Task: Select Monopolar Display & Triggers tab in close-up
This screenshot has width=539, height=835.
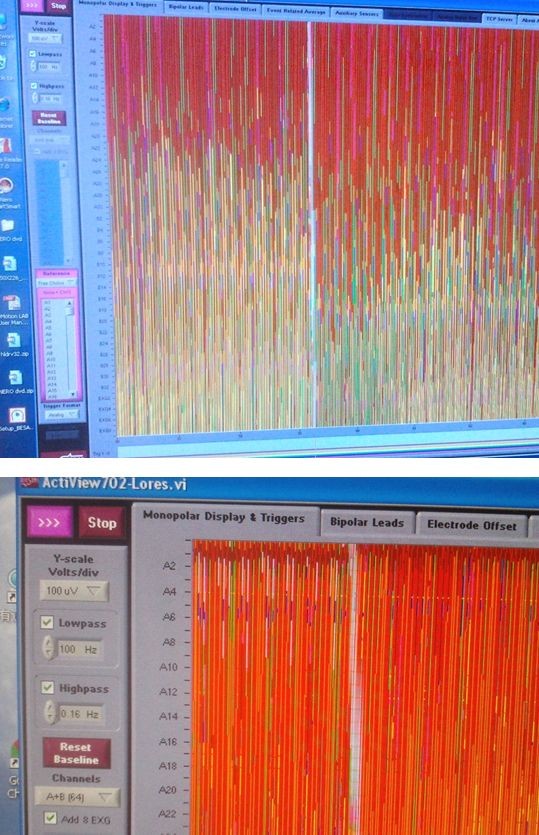Action: click(224, 517)
